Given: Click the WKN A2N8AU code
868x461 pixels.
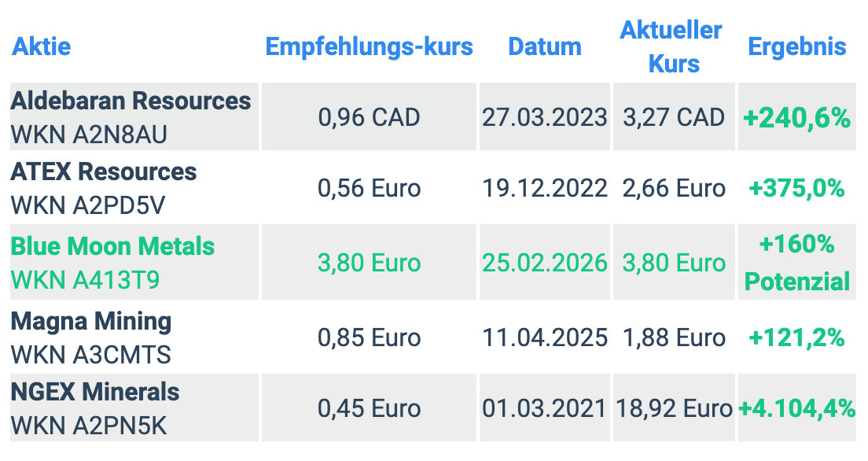Looking at the screenshot, I should (x=89, y=135).
